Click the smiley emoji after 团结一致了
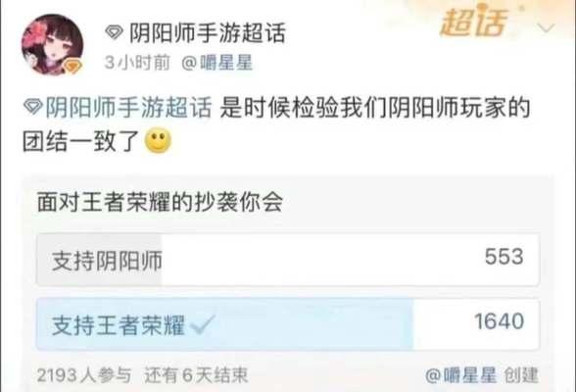The image size is (576, 392). (x=159, y=141)
